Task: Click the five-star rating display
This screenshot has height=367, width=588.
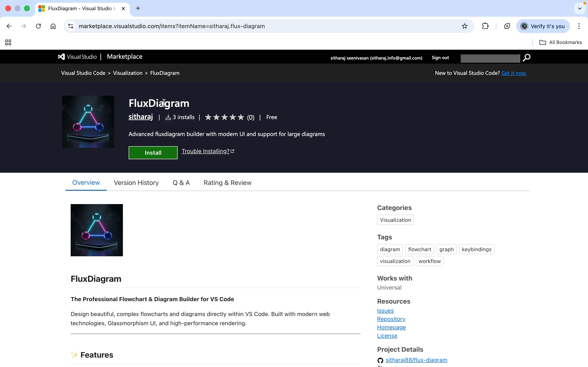Action: (224, 117)
